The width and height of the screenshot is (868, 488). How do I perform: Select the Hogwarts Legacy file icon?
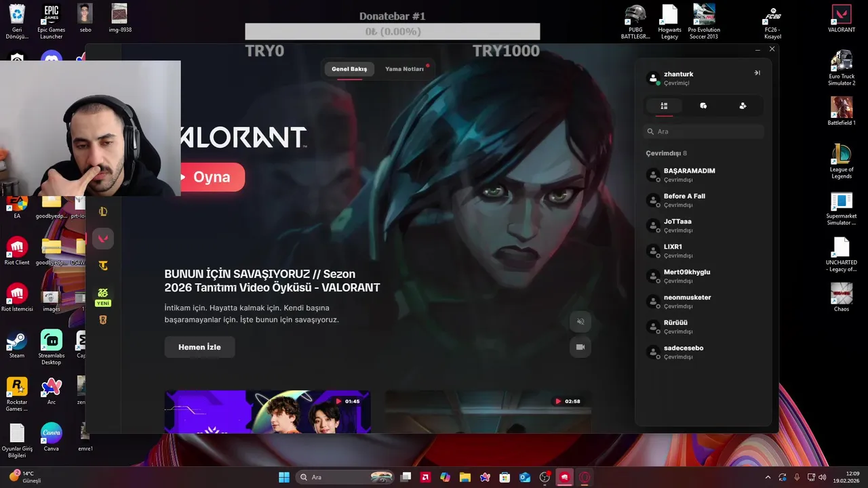[x=669, y=22]
